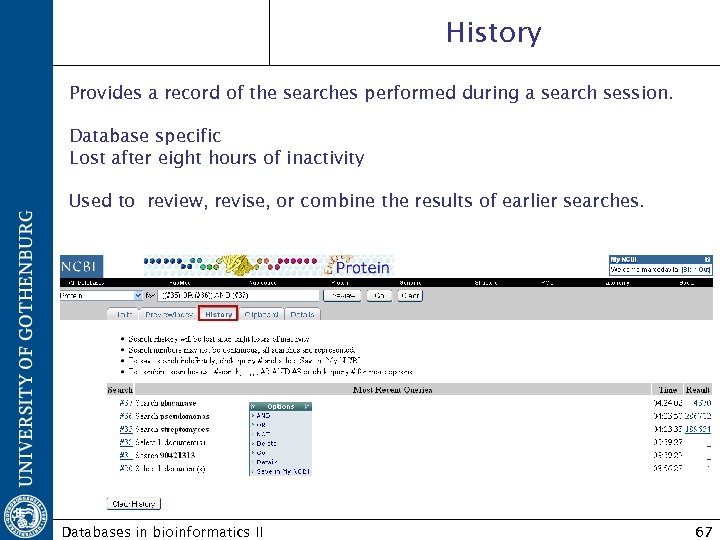Image resolution: width=720 pixels, height=540 pixels.
Task: Click search number #35 link
Action: click(x=125, y=429)
